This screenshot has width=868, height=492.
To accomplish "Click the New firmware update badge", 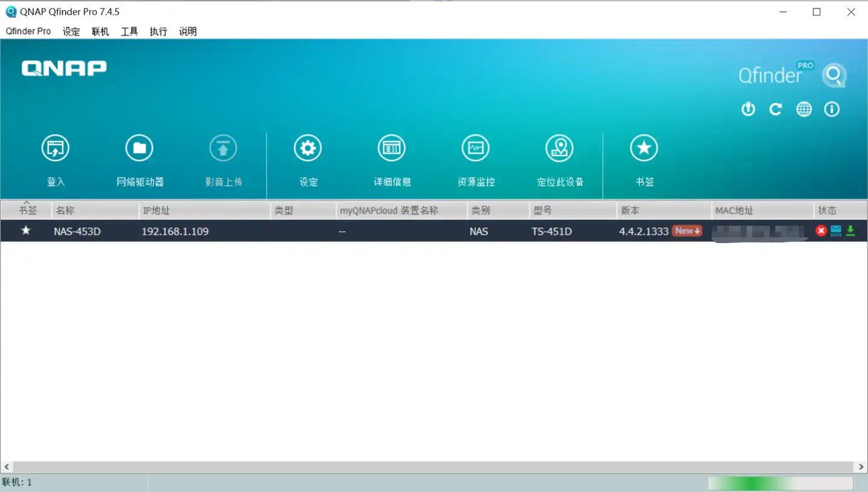I will tap(687, 231).
